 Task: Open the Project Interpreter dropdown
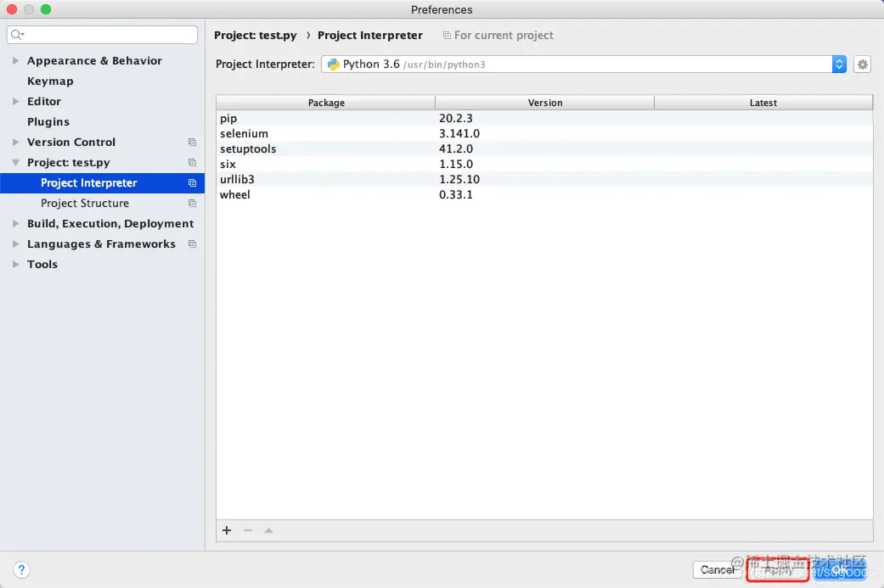(x=839, y=64)
